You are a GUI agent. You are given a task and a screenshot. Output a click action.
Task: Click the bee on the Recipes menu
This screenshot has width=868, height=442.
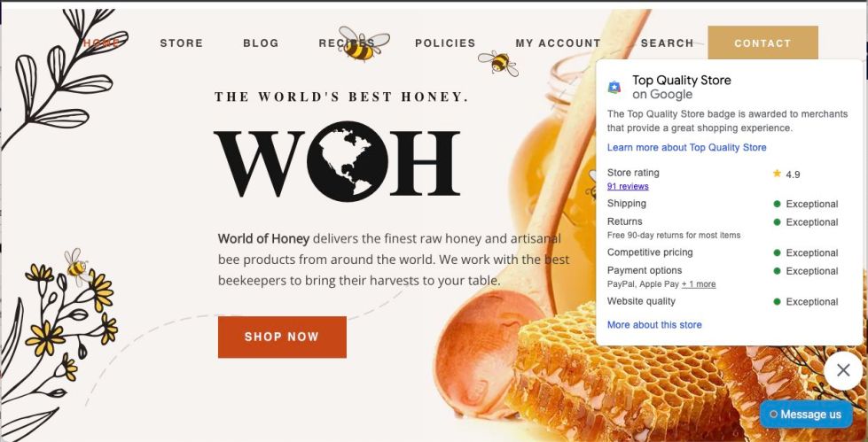tap(362, 43)
